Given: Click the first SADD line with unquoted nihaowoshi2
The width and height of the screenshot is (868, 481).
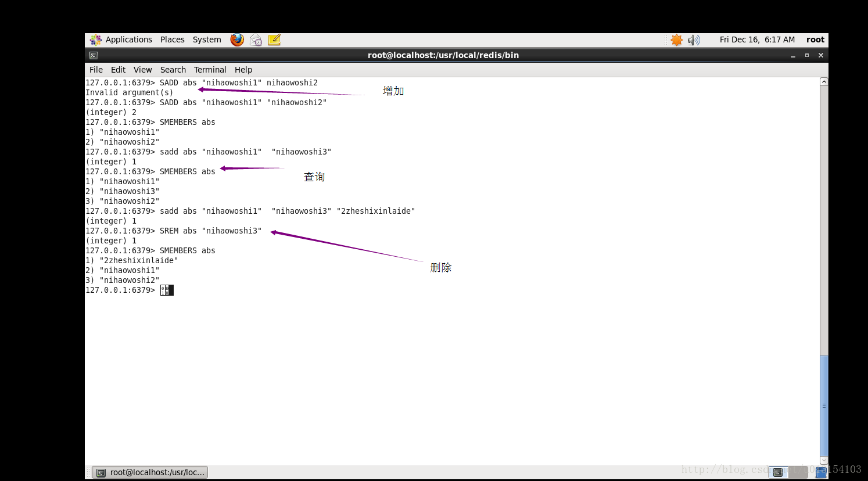Looking at the screenshot, I should [202, 82].
